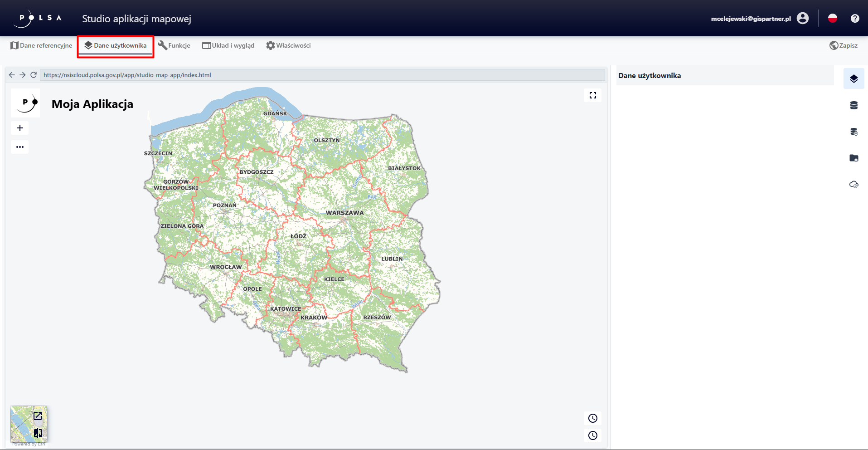Click the add database icon
The image size is (868, 450).
click(x=853, y=132)
